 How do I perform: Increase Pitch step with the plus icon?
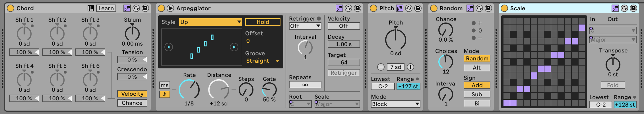tap(410, 67)
